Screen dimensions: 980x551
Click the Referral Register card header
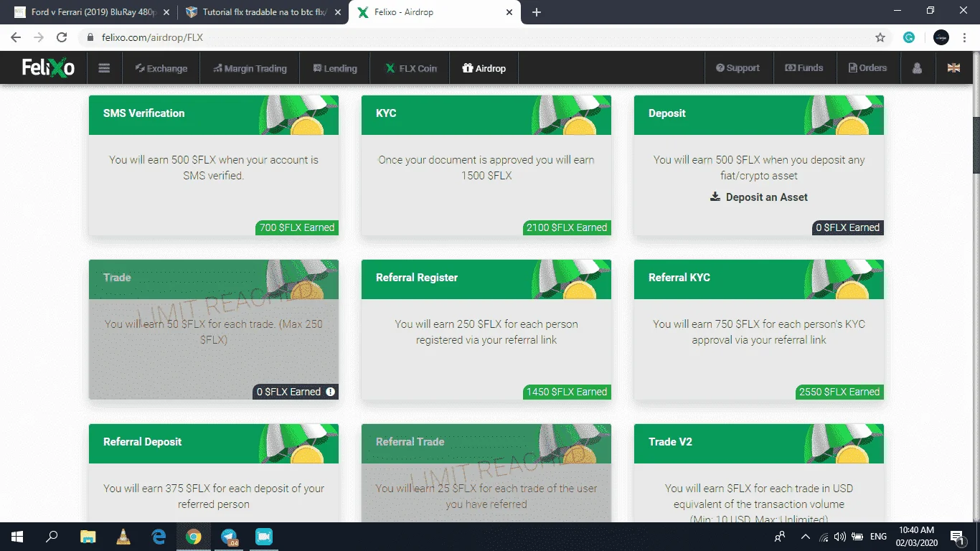pyautogui.click(x=486, y=279)
